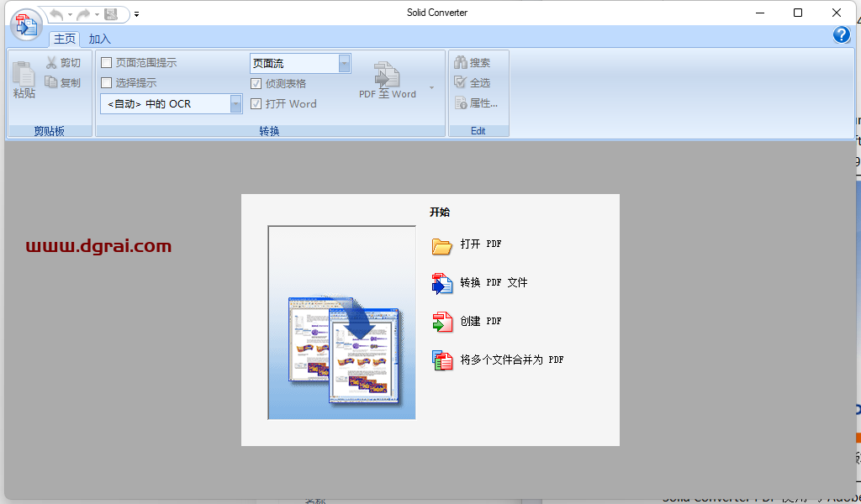861x504 pixels.
Task: Click the 复制 copy icon
Action: (51, 82)
